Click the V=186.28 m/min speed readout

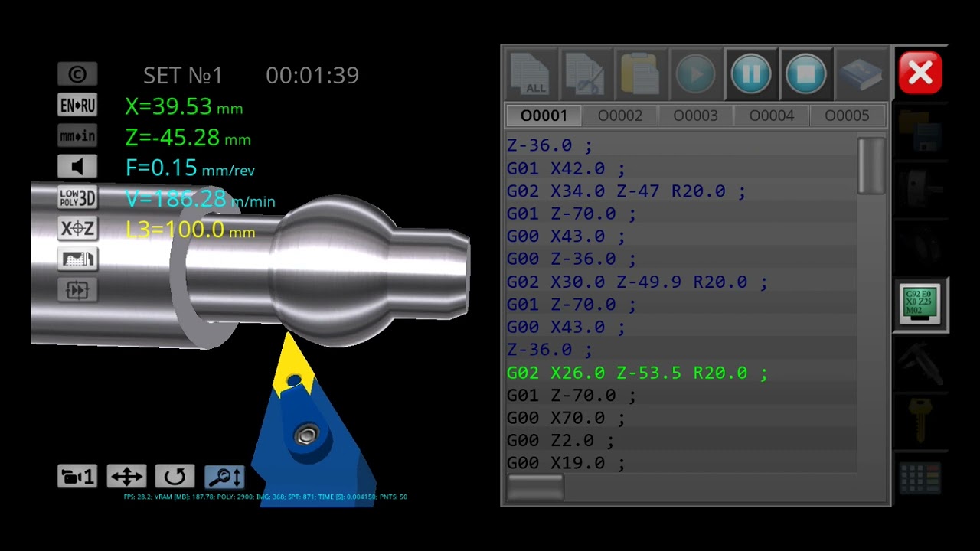[x=200, y=199]
